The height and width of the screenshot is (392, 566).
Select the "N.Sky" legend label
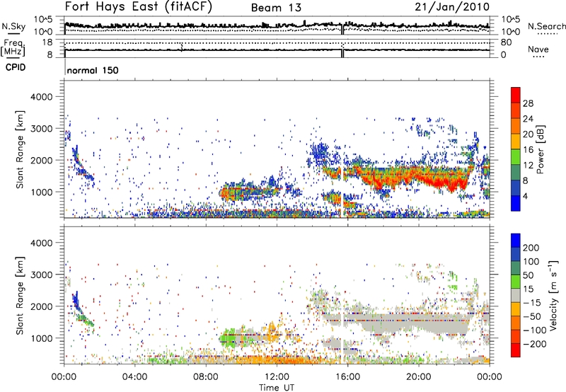click(x=13, y=26)
